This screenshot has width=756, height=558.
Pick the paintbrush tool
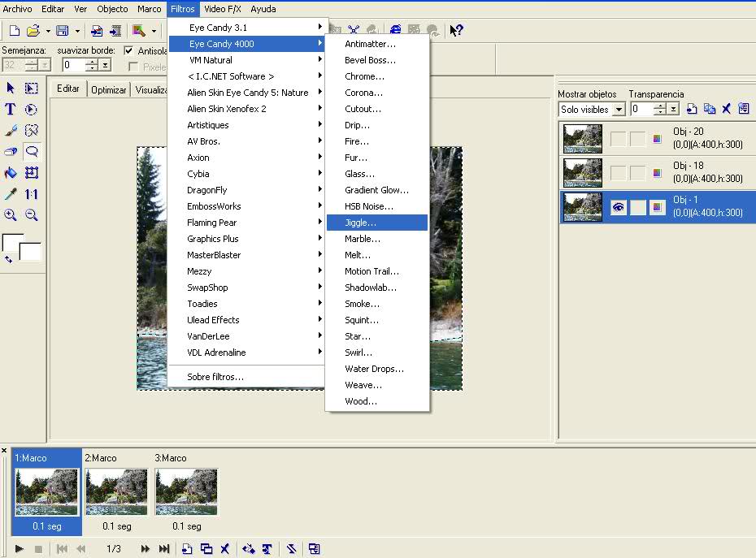click(10, 131)
